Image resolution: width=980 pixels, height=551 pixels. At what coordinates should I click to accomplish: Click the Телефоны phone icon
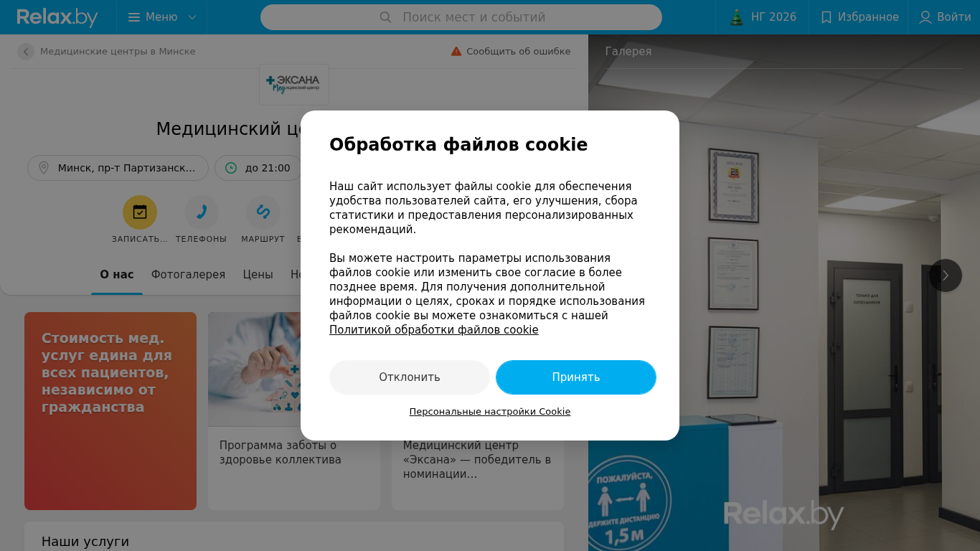click(202, 212)
